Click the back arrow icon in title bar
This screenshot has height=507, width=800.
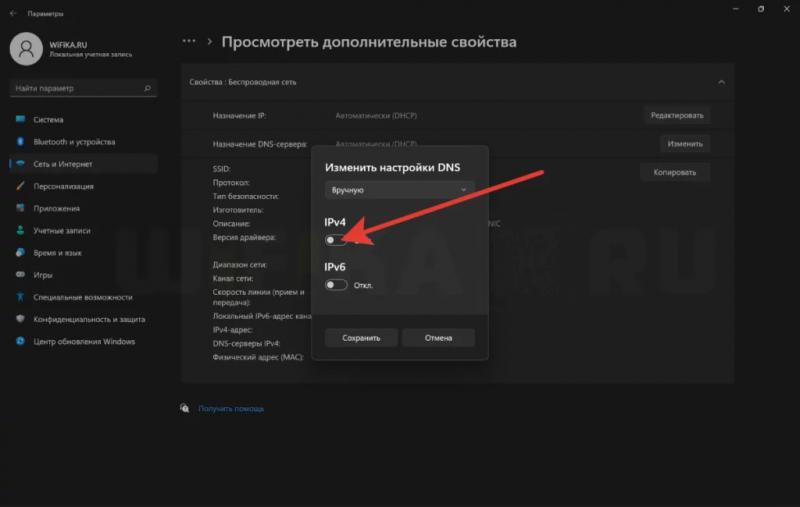coord(13,13)
